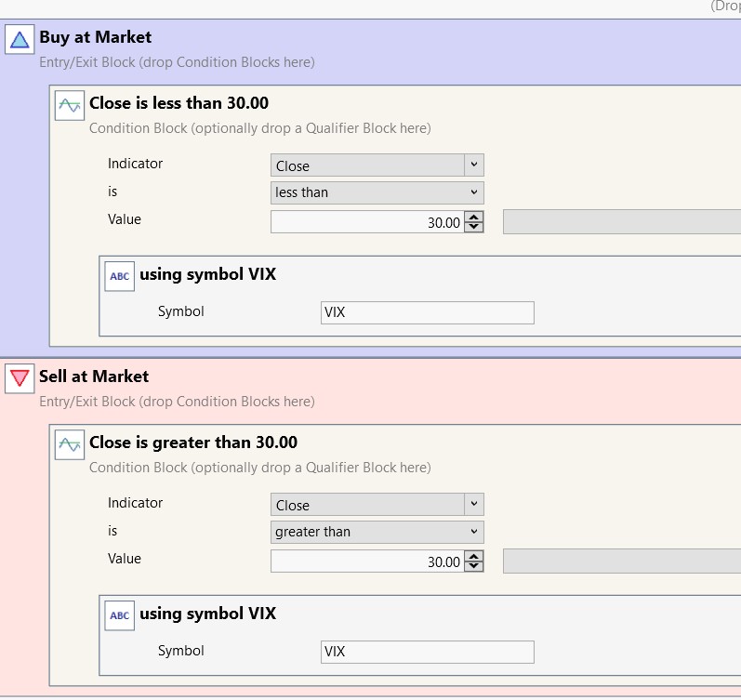This screenshot has height=700, width=741.
Task: Click the VIX Symbol field in Sell block
Action: pyautogui.click(x=427, y=652)
